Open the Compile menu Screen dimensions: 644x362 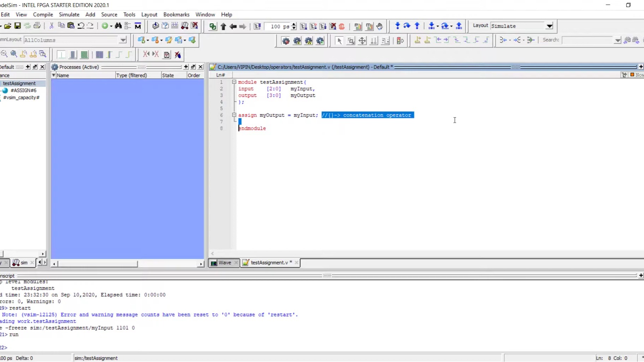tap(43, 14)
